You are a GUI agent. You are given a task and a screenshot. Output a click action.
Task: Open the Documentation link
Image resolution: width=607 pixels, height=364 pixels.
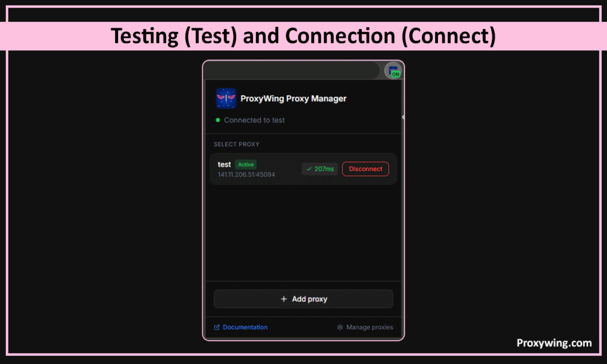coord(245,327)
